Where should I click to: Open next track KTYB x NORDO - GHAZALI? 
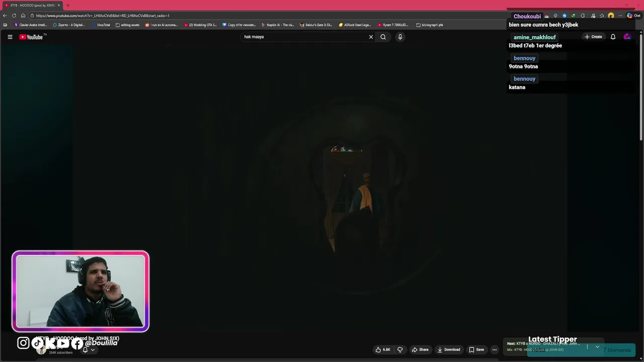point(543,343)
